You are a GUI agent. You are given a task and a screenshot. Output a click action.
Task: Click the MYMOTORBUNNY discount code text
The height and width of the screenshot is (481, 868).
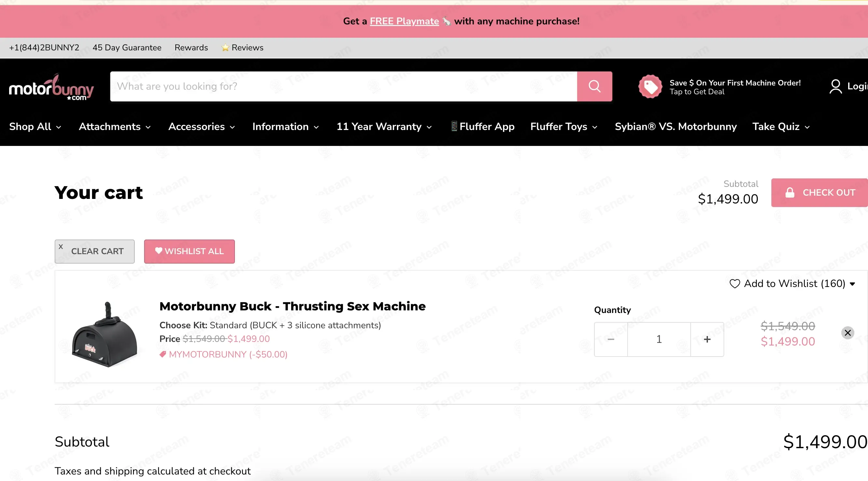pos(224,355)
